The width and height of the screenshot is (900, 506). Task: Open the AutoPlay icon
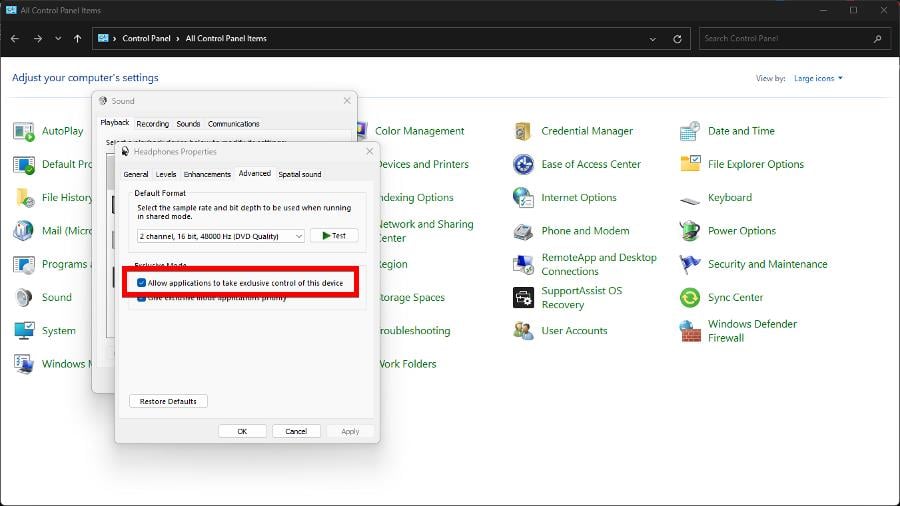pos(24,131)
